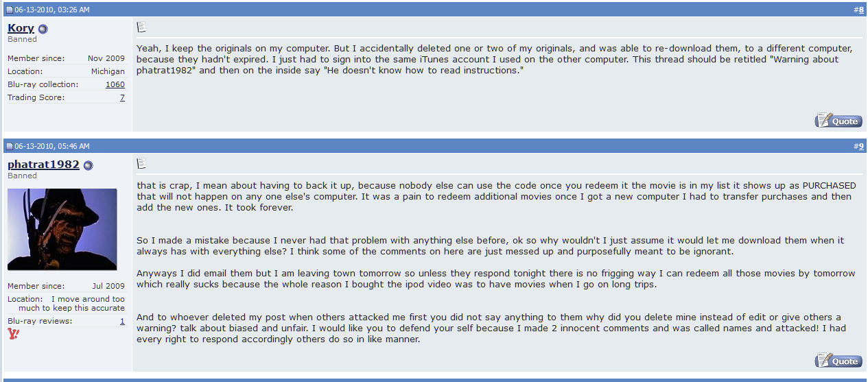Click the 06-13-2010, 03:26 AM post timestamp
Image resolution: width=868 pixels, height=382 pixels.
[x=52, y=10]
